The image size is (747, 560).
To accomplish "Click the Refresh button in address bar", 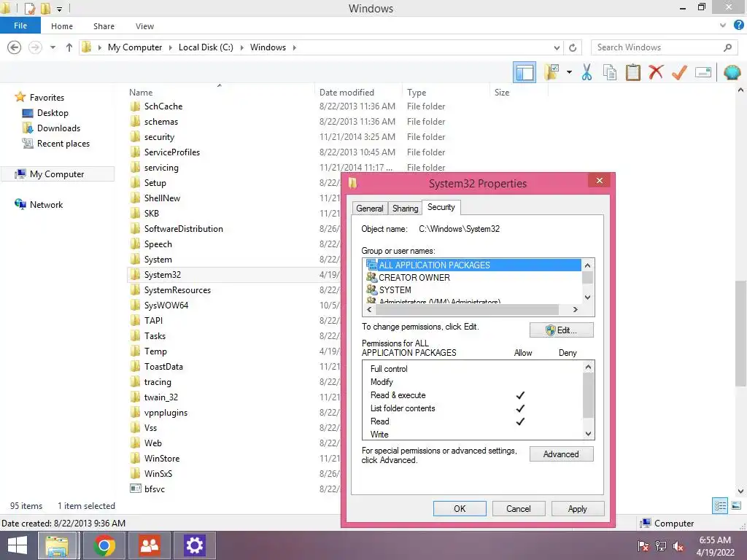I will coord(573,47).
